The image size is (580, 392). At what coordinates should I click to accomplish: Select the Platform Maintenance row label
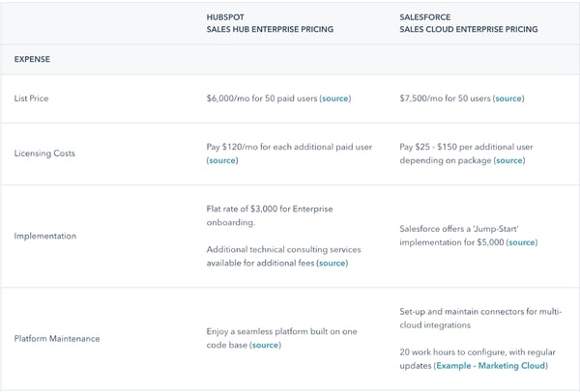(x=57, y=339)
